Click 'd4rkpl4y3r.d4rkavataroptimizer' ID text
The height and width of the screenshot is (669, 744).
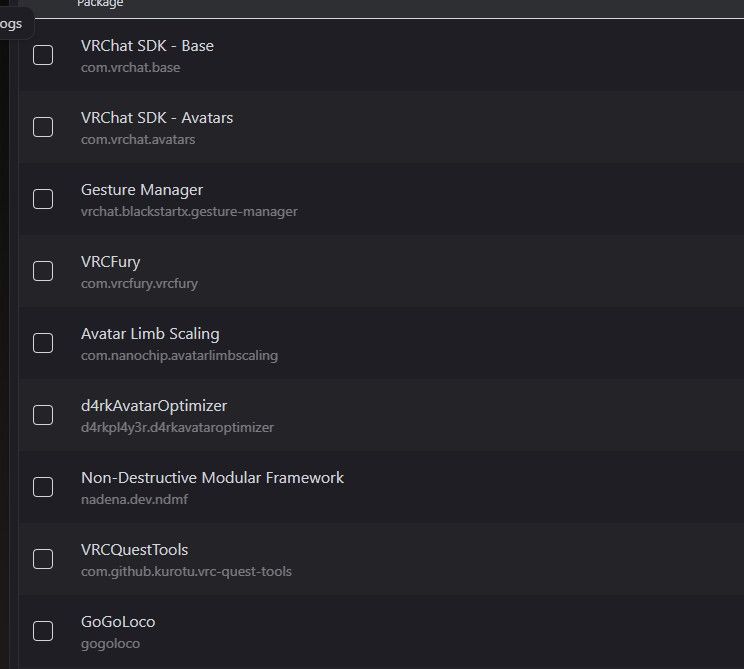tap(177, 427)
